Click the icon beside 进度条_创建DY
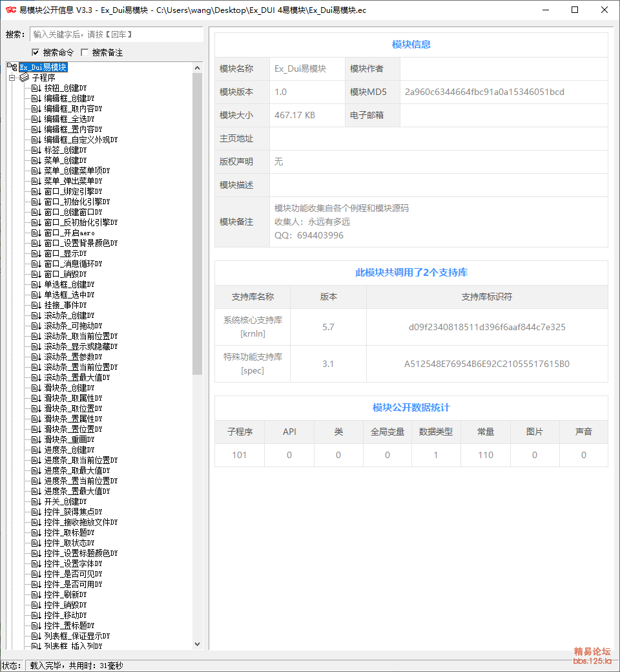 coord(36,450)
